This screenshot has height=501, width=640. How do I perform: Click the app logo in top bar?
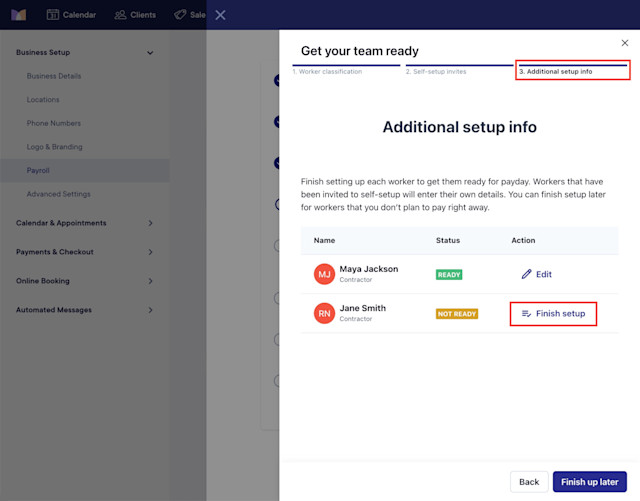click(x=18, y=15)
